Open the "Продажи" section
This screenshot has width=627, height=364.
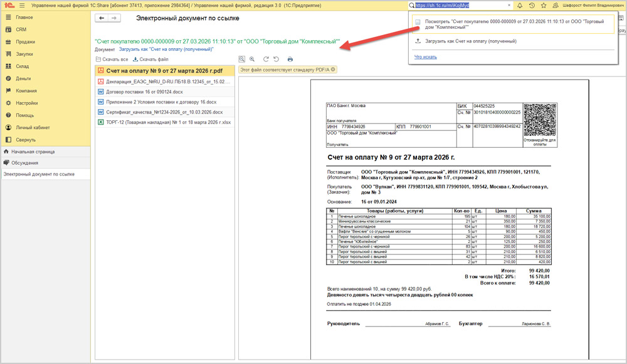point(25,42)
